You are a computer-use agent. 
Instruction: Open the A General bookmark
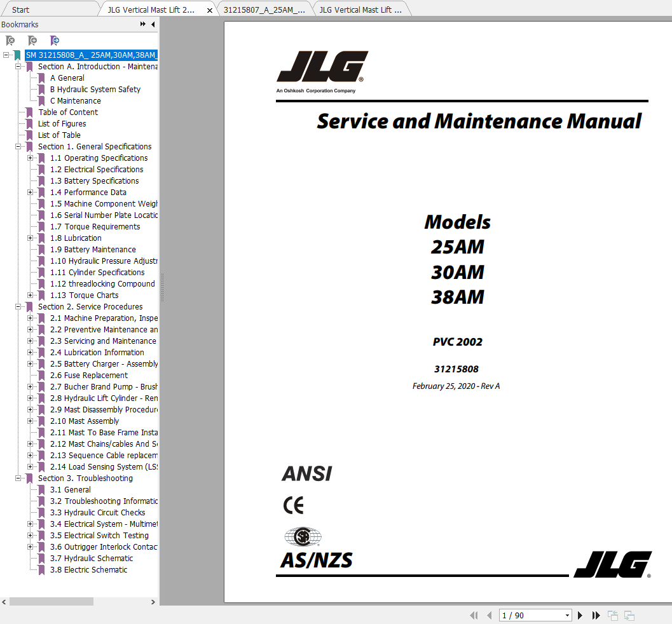pyautogui.click(x=67, y=78)
